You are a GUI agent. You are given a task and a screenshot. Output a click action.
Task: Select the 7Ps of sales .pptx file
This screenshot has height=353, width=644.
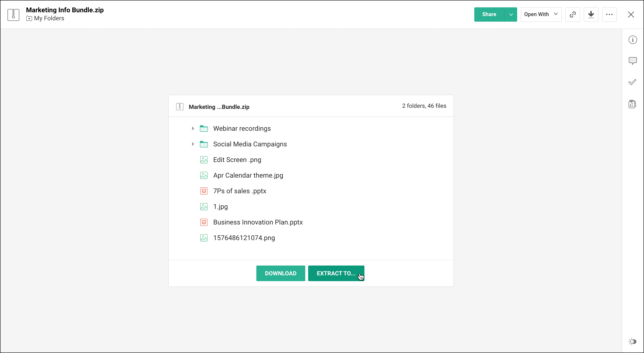239,191
